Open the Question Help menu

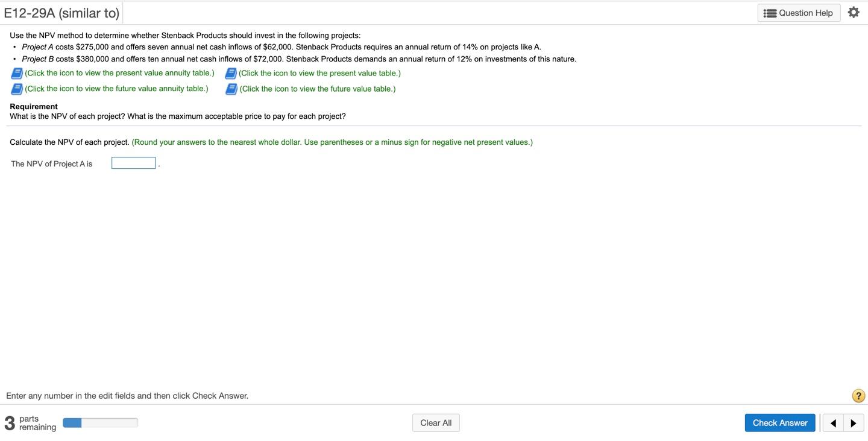tap(799, 12)
